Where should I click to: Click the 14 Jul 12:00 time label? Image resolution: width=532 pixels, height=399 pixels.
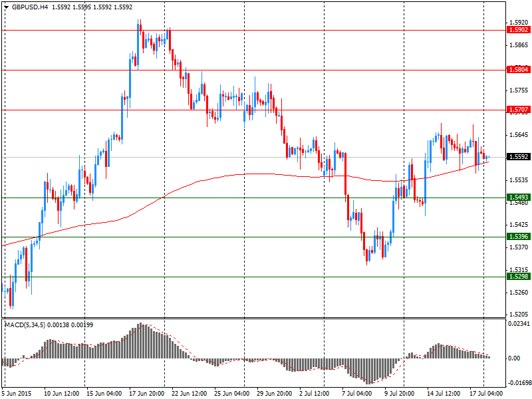coord(444,394)
